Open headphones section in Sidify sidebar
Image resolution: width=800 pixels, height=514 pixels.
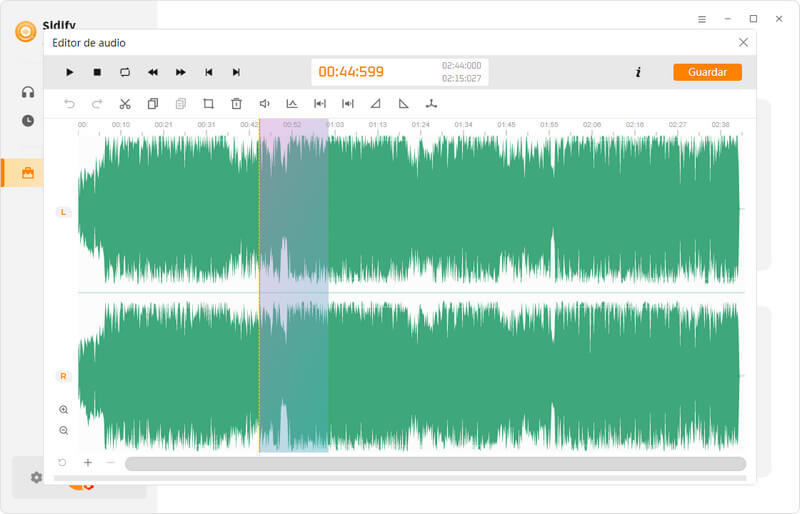28,92
